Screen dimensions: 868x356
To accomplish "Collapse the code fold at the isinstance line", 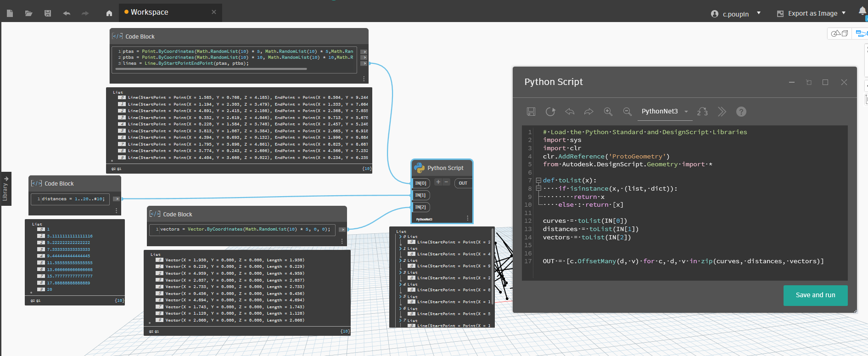I will (x=538, y=189).
